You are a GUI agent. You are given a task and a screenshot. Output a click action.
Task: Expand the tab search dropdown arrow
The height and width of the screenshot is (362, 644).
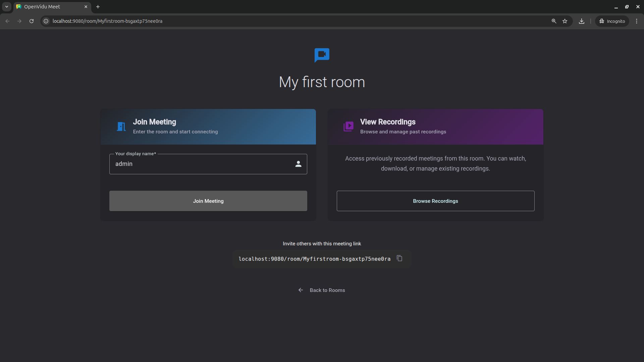click(7, 7)
